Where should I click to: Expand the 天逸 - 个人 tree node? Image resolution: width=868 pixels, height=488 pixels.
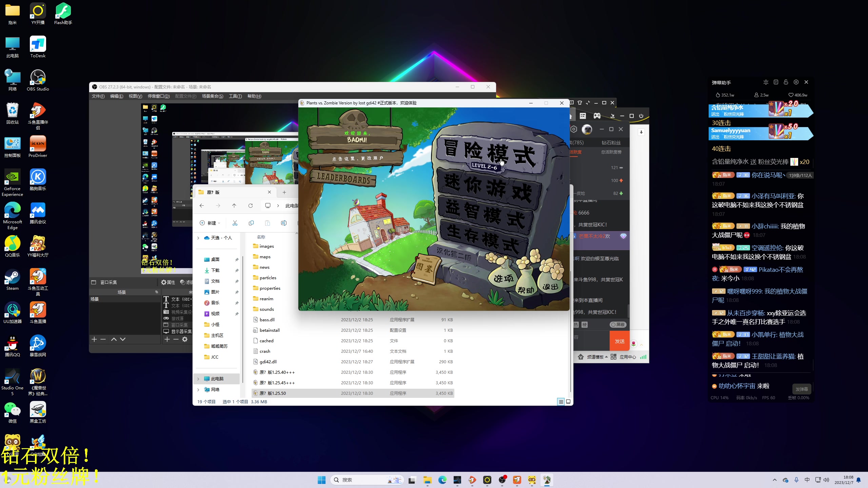click(x=198, y=238)
